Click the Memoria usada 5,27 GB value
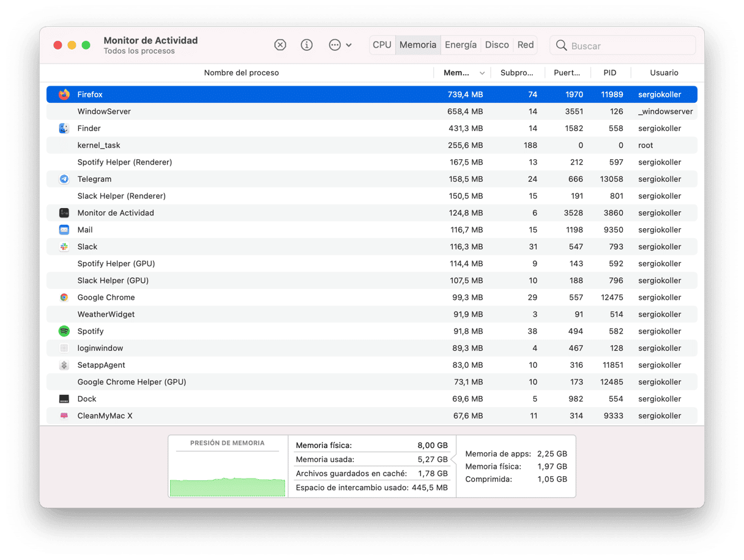Viewport: 744px width, 560px height. point(433,460)
